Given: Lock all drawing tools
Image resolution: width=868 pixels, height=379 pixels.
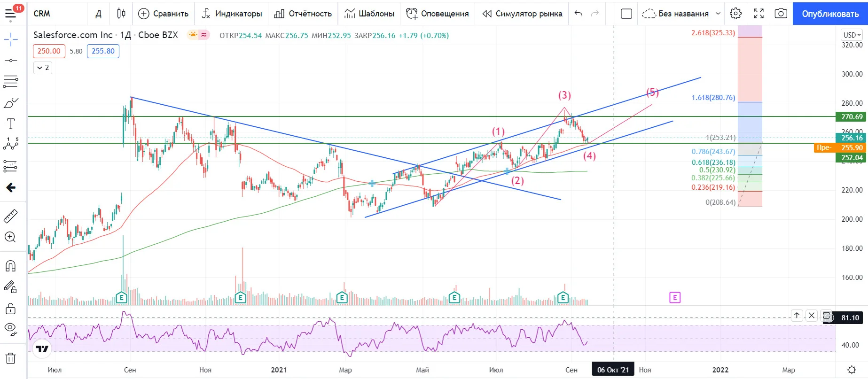Looking at the screenshot, I should tap(10, 309).
